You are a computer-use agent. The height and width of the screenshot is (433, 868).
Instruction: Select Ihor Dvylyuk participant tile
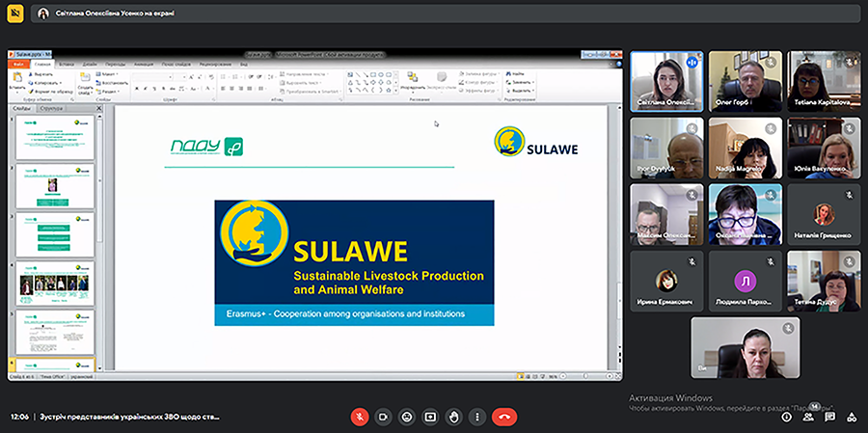pyautogui.click(x=667, y=148)
